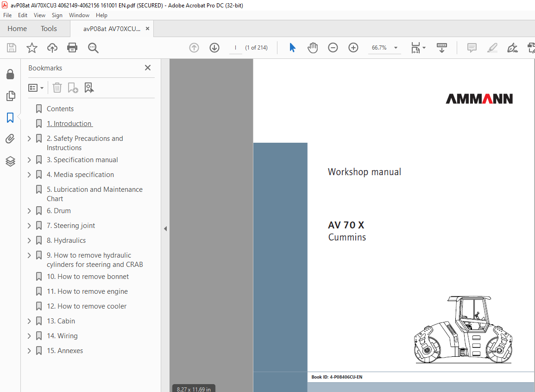
Task: Zoom out with minus icon
Action: pos(333,48)
